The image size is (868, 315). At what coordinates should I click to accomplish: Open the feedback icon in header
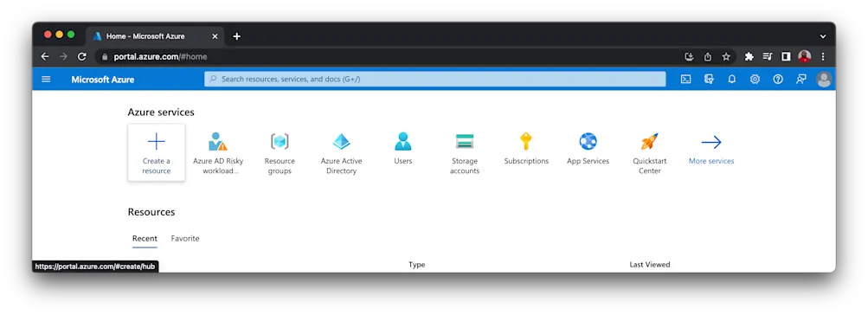801,79
